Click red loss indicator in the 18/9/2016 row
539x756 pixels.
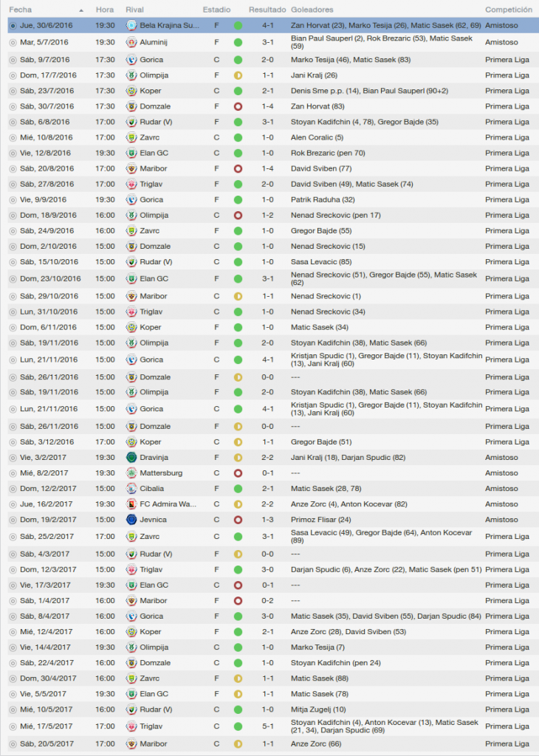(x=238, y=216)
